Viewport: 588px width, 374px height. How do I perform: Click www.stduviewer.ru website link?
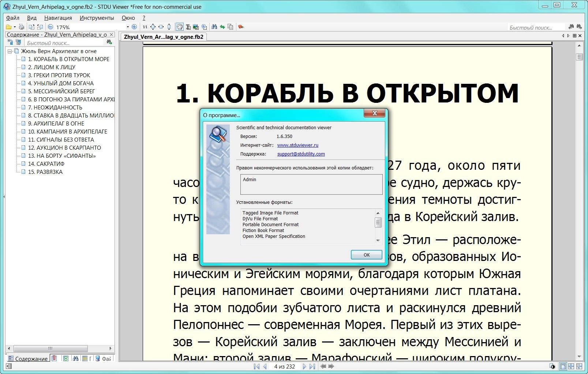click(297, 145)
